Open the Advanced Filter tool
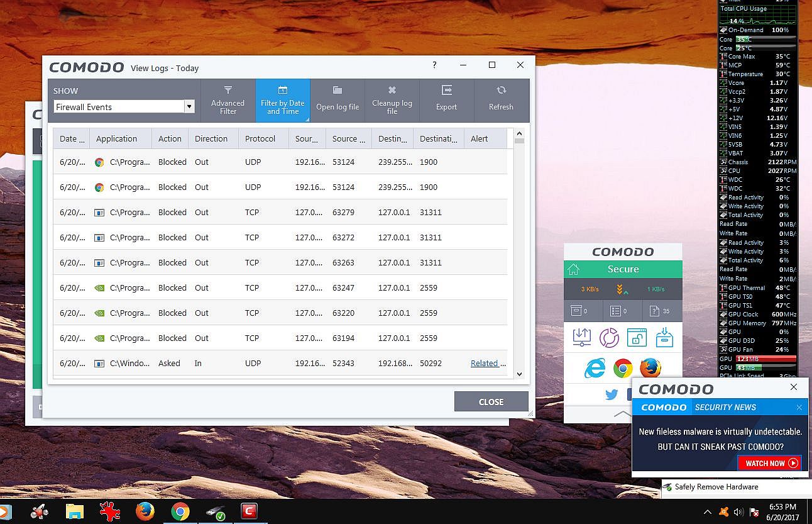This screenshot has width=812, height=524. (228, 101)
